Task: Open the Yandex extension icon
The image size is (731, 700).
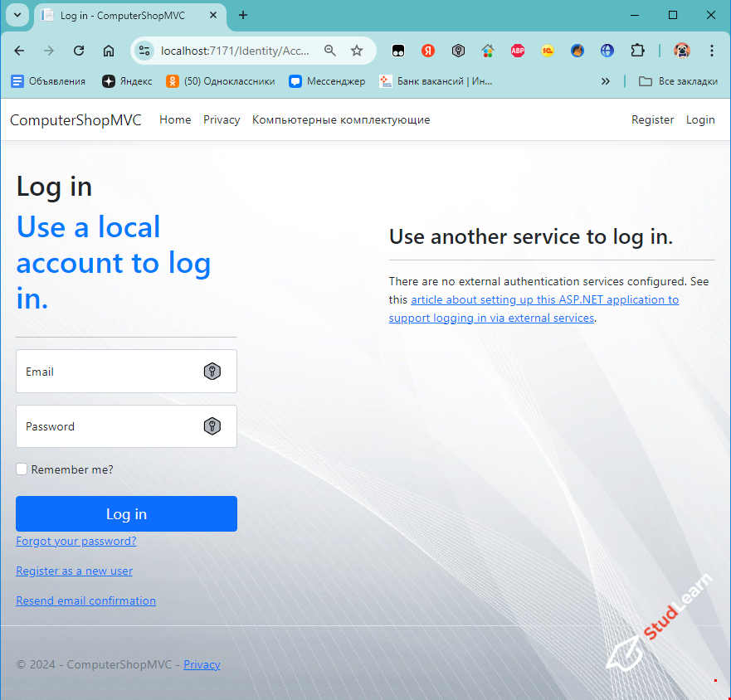Action: point(428,51)
